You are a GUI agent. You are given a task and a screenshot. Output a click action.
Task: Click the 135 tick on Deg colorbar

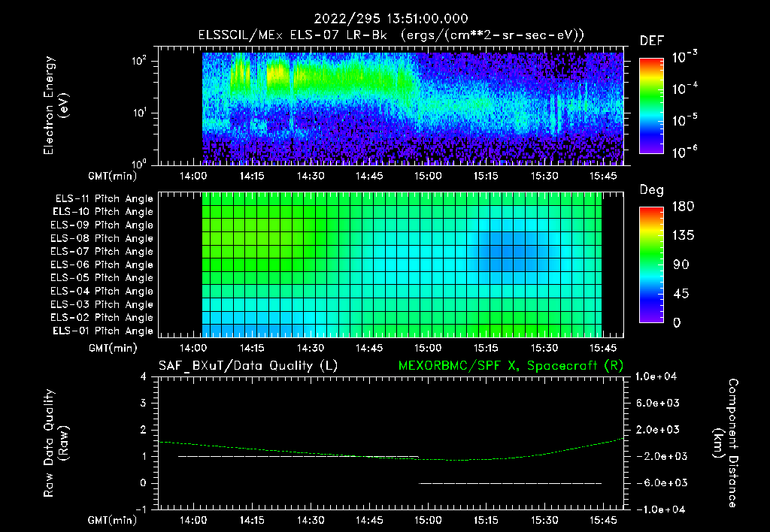(x=684, y=235)
